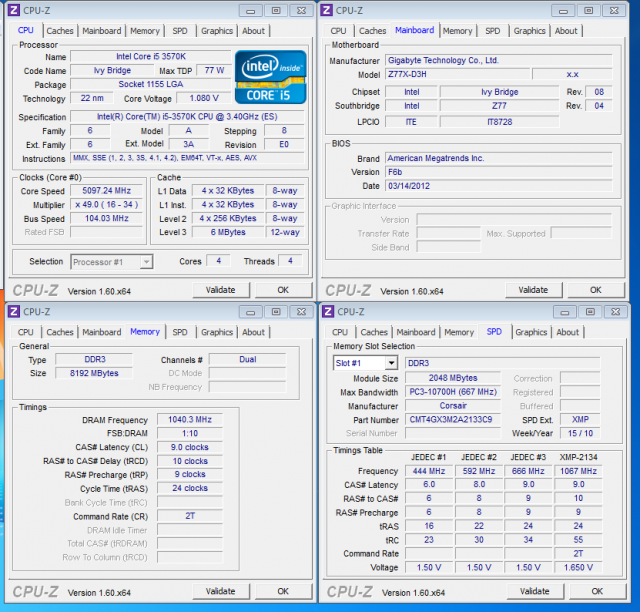Switch to Caches tab in CPU window

[x=60, y=31]
